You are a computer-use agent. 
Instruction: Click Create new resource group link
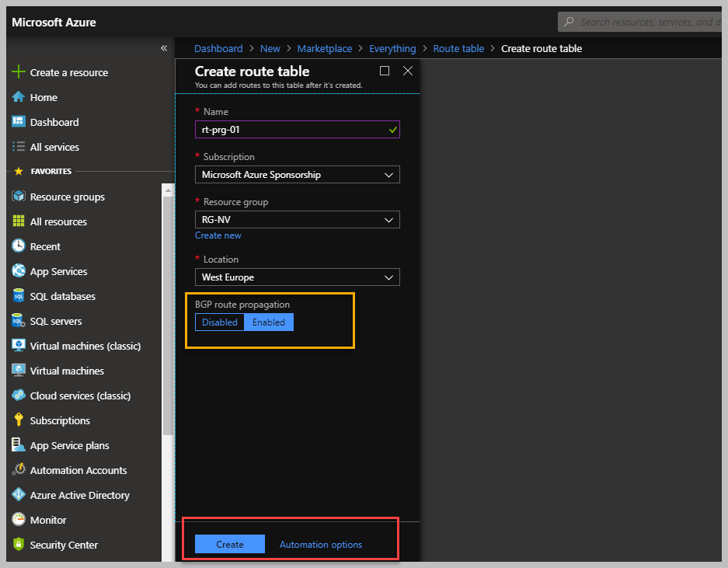218,235
